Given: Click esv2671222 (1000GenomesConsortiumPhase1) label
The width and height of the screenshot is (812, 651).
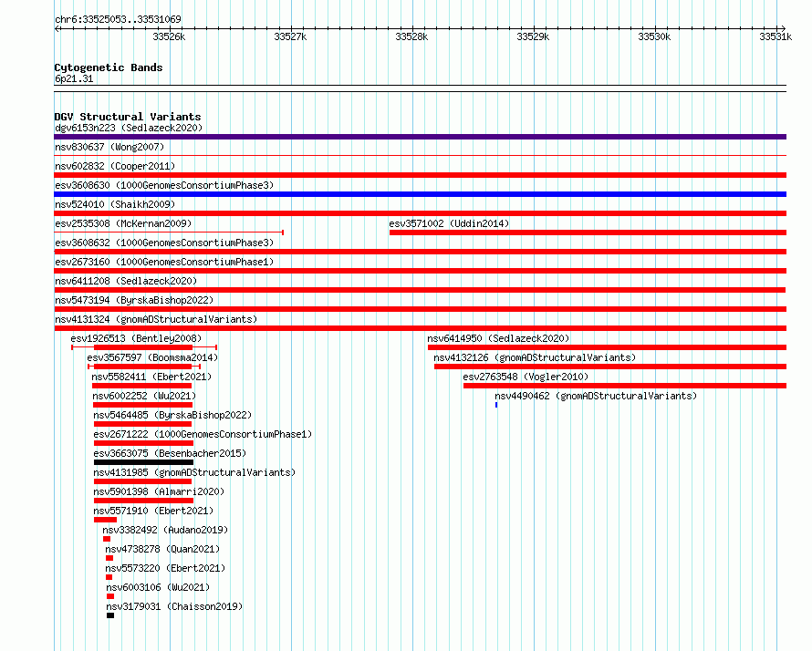Looking at the screenshot, I should pyautogui.click(x=203, y=434).
